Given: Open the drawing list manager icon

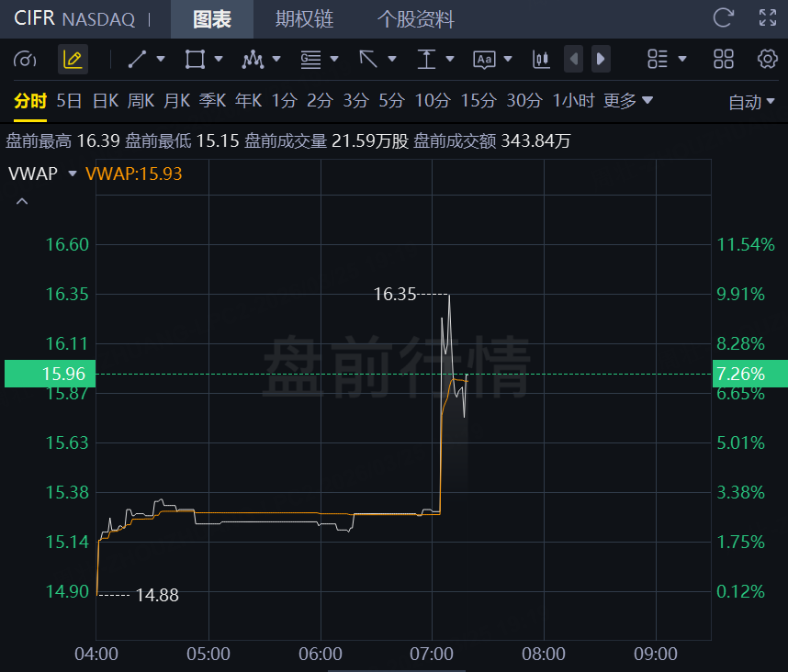Looking at the screenshot, I should [658, 60].
